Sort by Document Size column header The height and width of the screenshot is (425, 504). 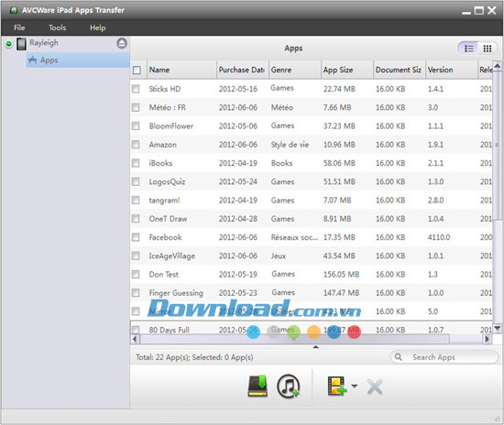point(400,70)
